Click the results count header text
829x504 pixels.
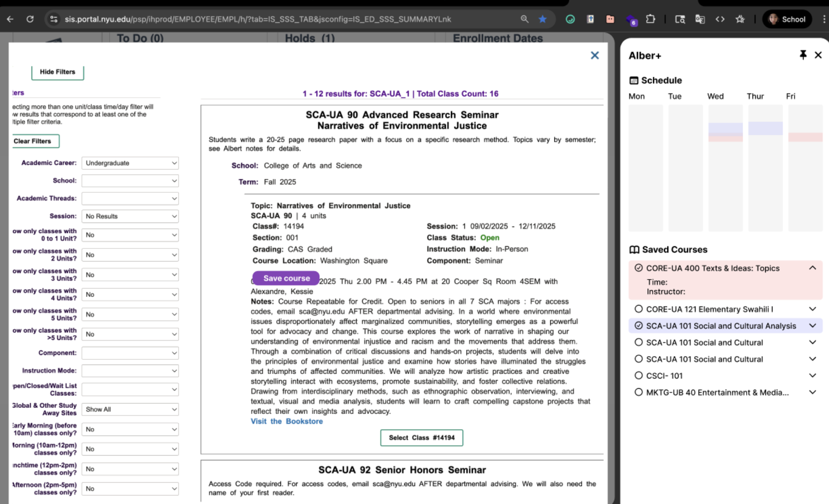pyautogui.click(x=400, y=94)
